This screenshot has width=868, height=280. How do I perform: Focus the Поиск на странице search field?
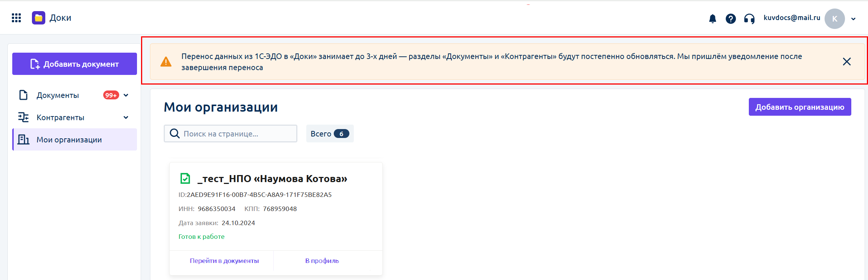(x=231, y=134)
